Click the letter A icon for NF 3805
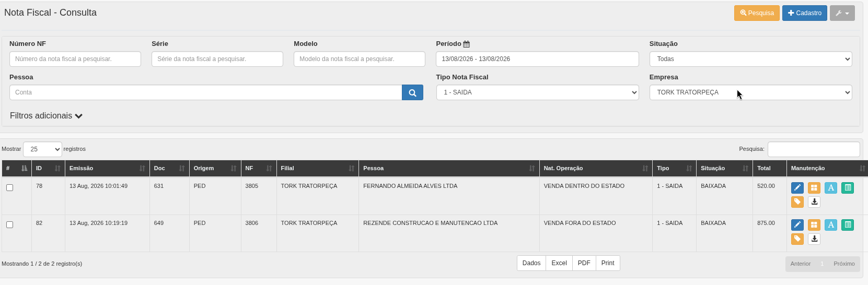868x285 pixels. point(830,188)
